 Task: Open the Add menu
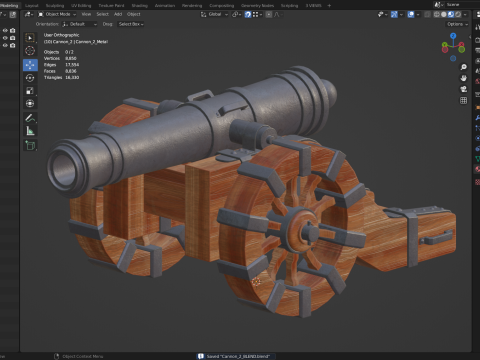point(118,14)
